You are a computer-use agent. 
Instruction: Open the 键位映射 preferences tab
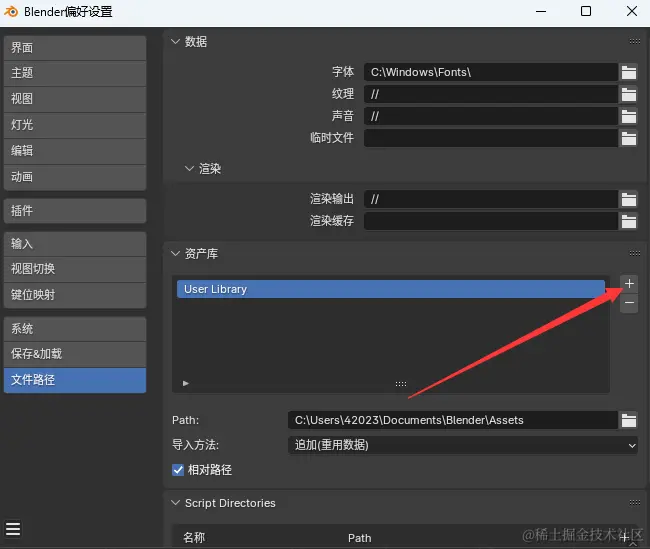75,295
